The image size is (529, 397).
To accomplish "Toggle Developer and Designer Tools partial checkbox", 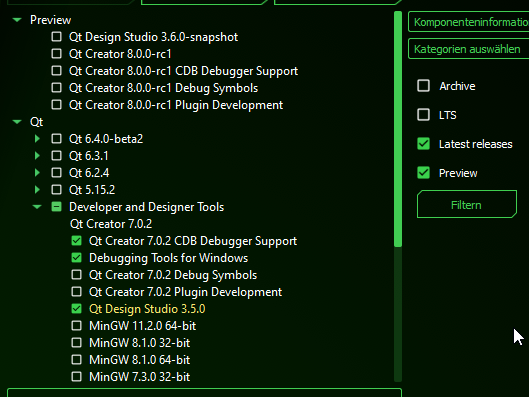I will 56,207.
